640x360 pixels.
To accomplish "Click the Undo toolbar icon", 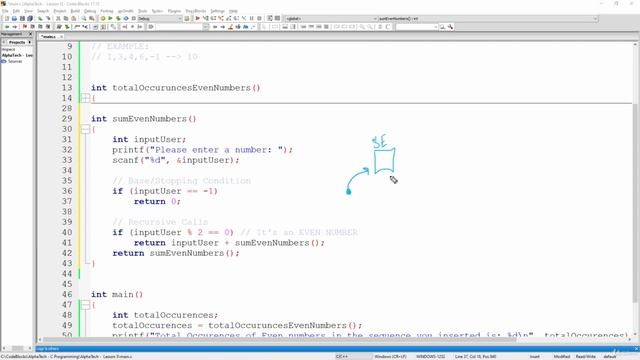I will click(x=40, y=18).
